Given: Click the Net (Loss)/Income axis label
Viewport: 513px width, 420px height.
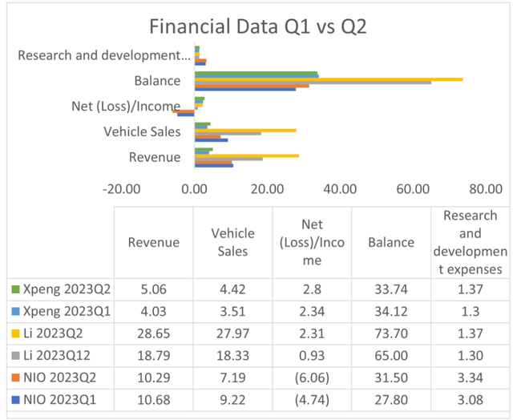Looking at the screenshot, I should pos(126,107).
